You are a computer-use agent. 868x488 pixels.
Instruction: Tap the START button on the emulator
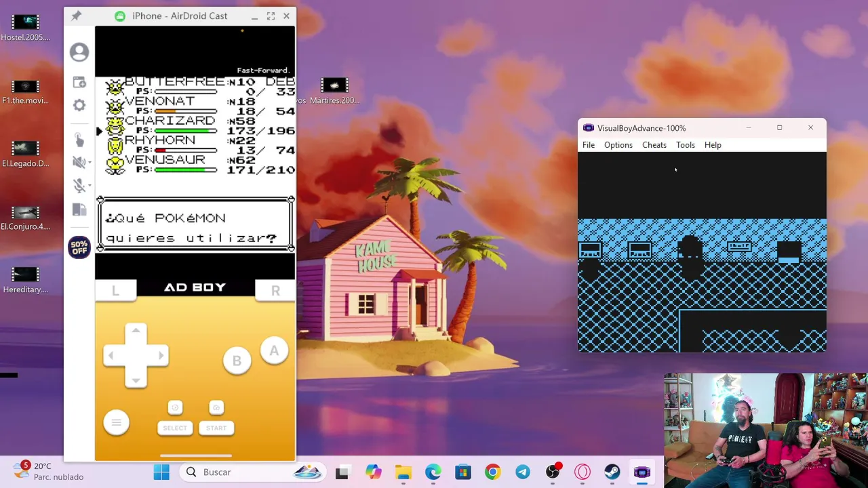click(x=216, y=428)
